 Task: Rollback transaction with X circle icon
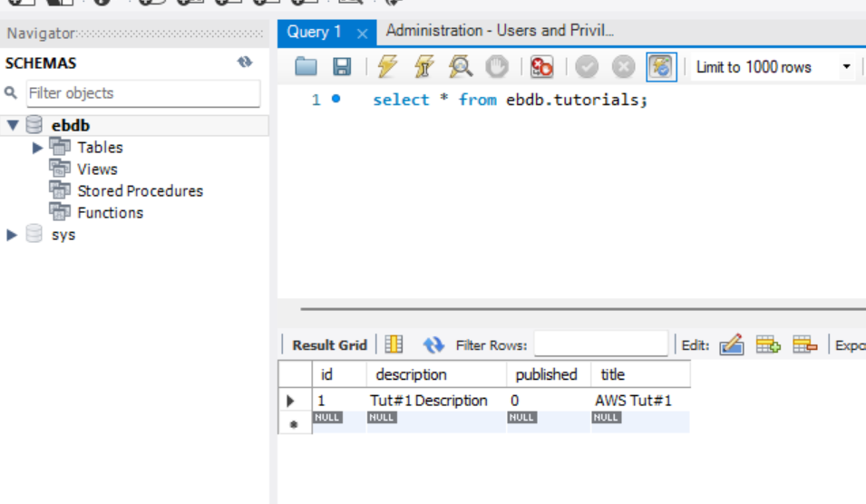click(624, 67)
